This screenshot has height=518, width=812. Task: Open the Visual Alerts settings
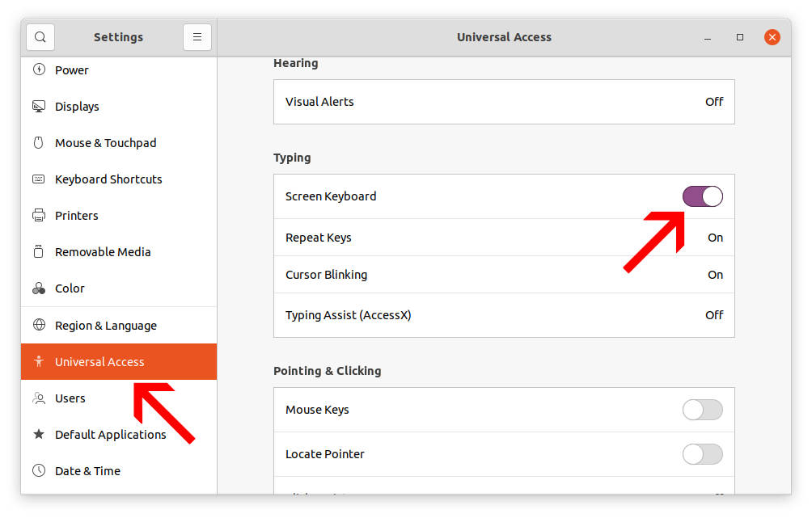(504, 101)
